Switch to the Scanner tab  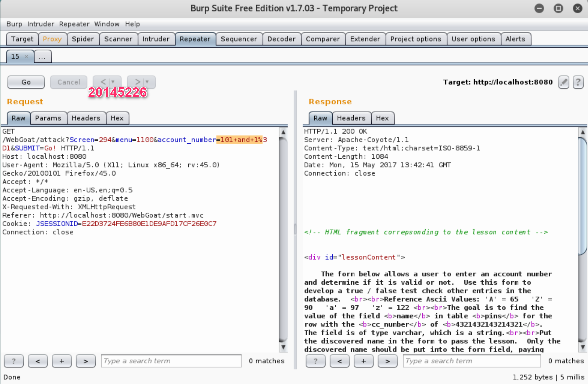(x=118, y=39)
